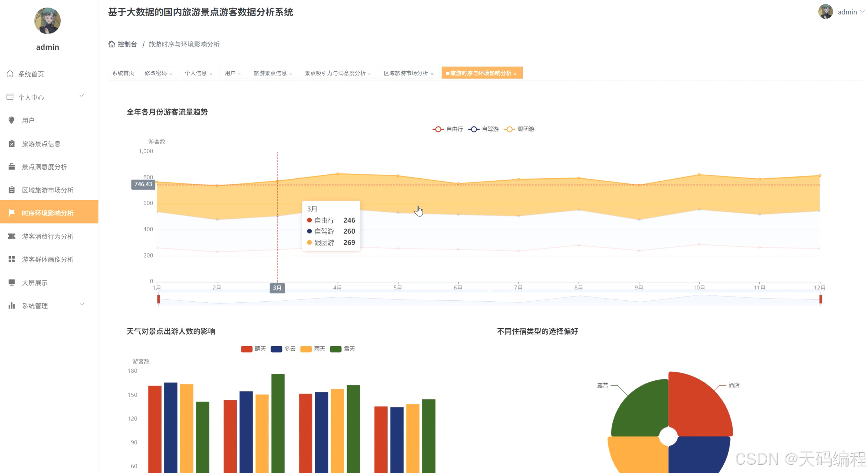Open 旅游景点信息 in the sidebar
868x473 pixels.
(x=49, y=143)
